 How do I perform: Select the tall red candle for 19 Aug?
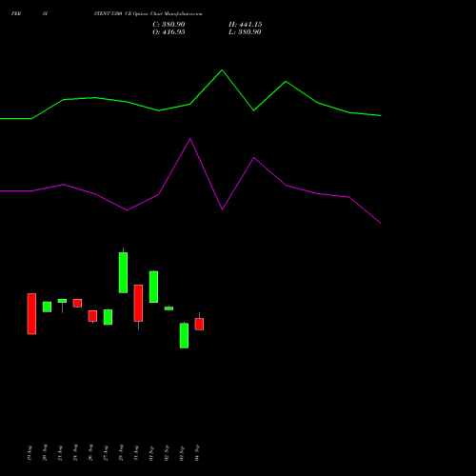point(31,314)
